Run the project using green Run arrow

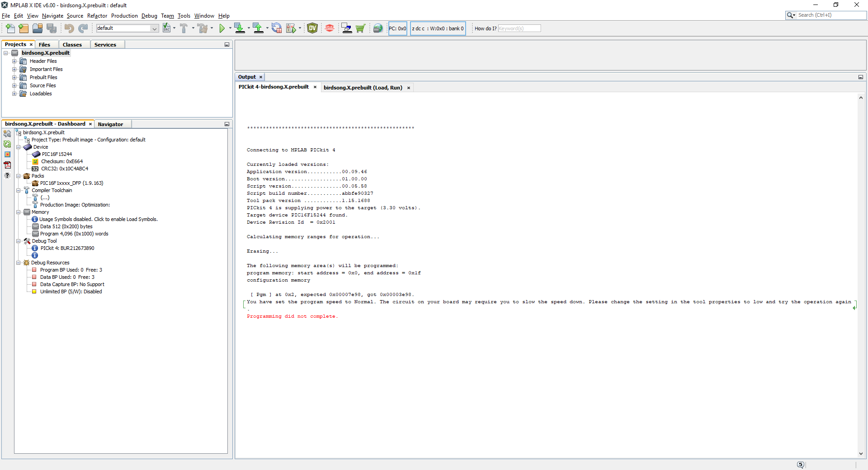(223, 28)
